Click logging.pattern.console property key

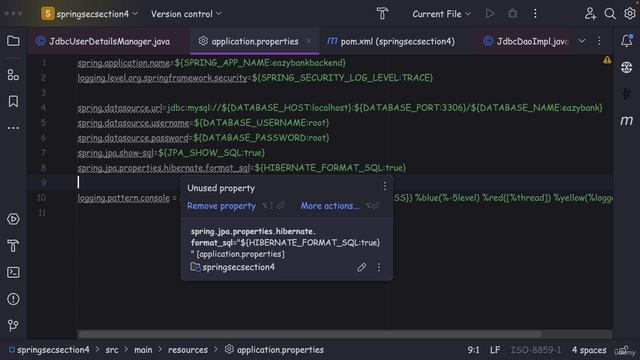[x=124, y=198]
